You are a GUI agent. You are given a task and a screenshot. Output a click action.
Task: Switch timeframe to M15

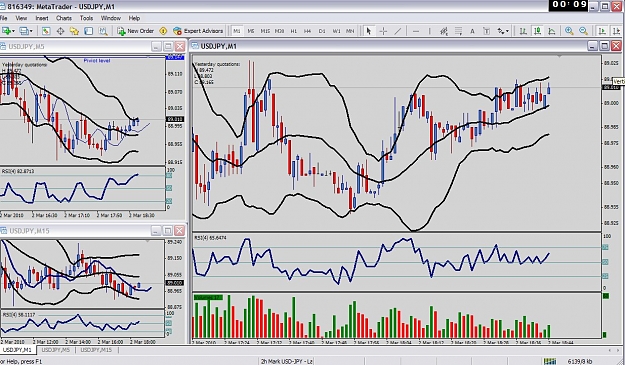[265, 31]
